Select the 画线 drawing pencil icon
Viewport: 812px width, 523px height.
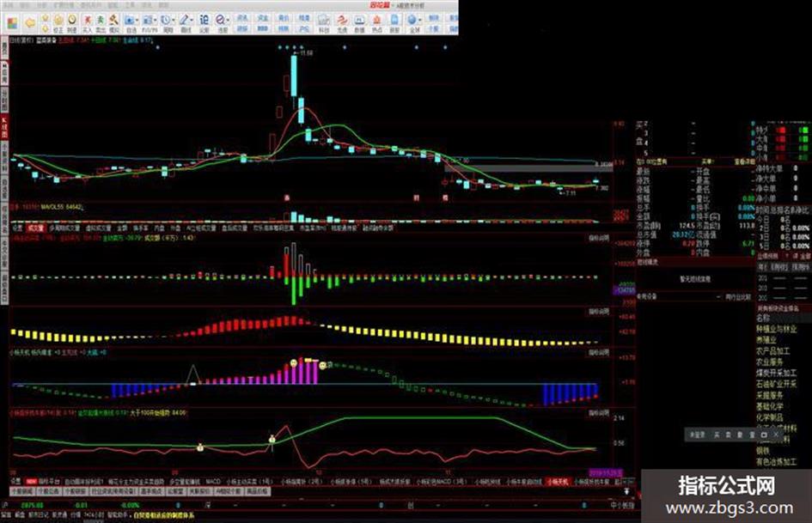click(x=185, y=23)
